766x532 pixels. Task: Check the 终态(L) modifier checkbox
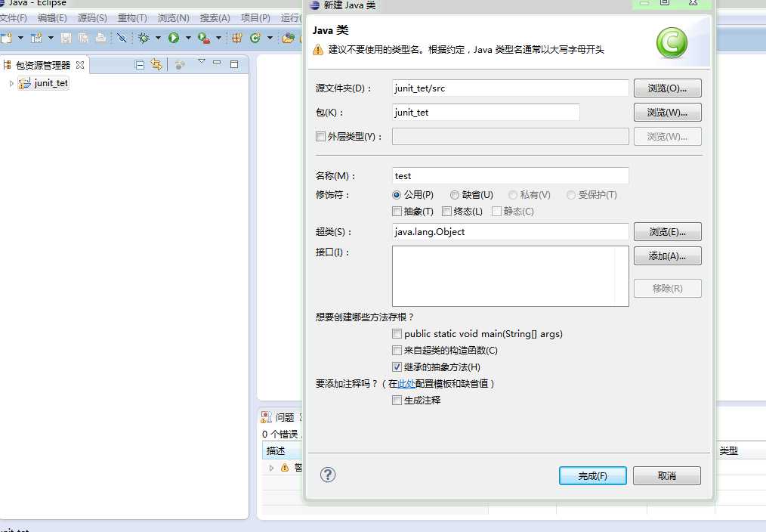click(446, 211)
